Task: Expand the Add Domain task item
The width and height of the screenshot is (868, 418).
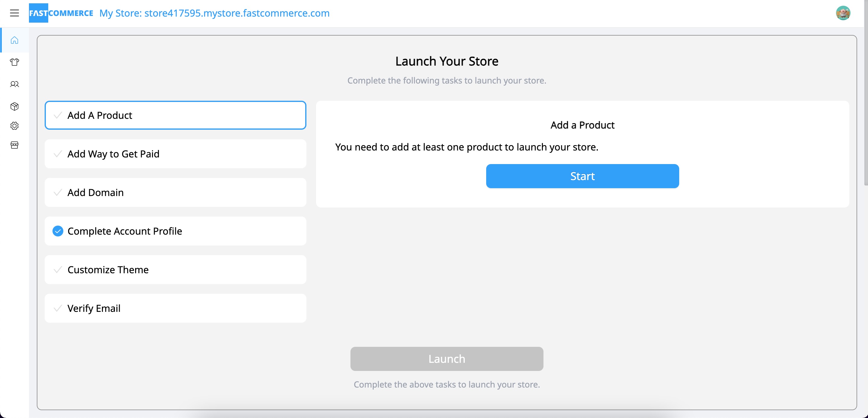Action: click(x=176, y=192)
